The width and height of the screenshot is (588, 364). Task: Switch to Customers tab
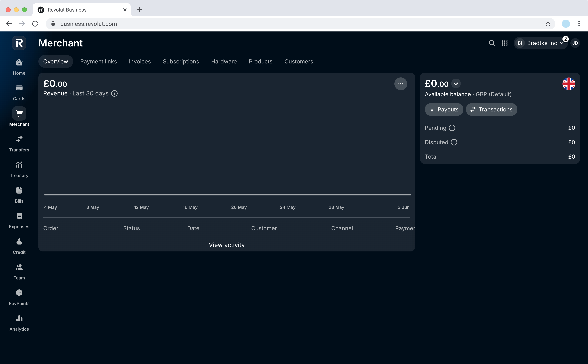click(299, 61)
